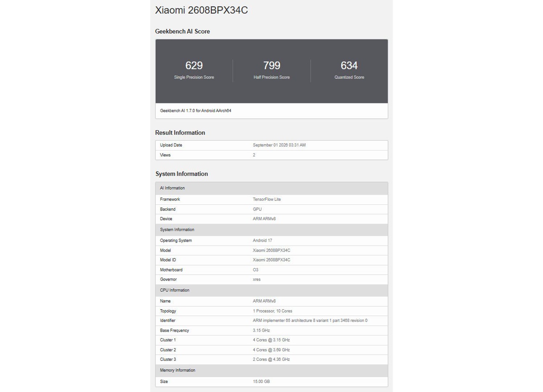Click the 629 single precision score
The height and width of the screenshot is (392, 543).
(194, 65)
